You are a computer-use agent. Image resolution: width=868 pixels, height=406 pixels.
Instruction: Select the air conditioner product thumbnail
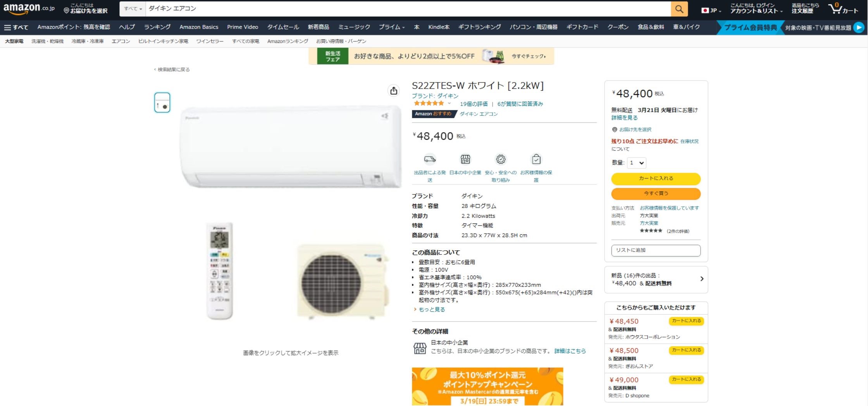click(x=162, y=103)
